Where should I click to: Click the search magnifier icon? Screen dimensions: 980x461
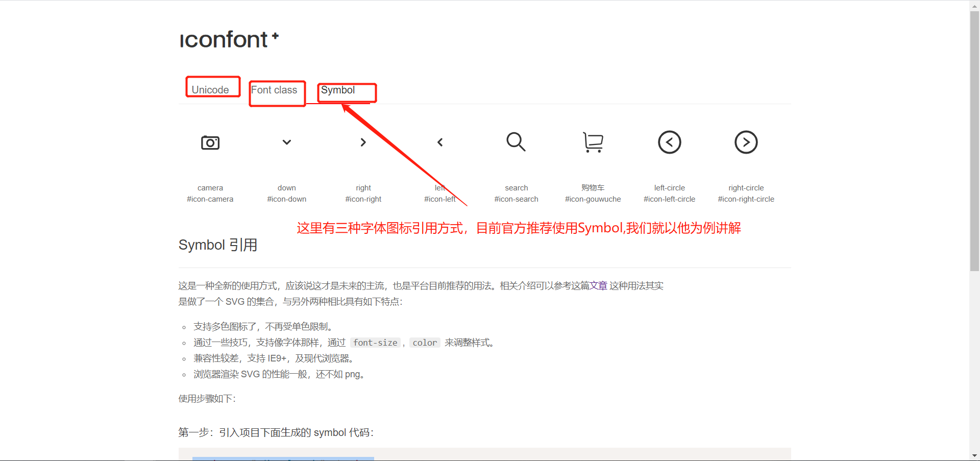516,142
